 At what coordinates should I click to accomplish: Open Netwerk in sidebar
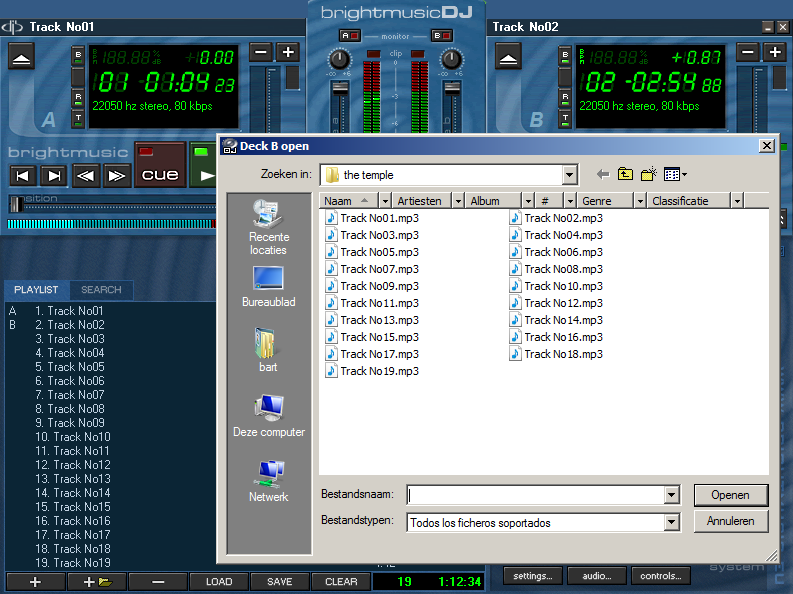(269, 481)
